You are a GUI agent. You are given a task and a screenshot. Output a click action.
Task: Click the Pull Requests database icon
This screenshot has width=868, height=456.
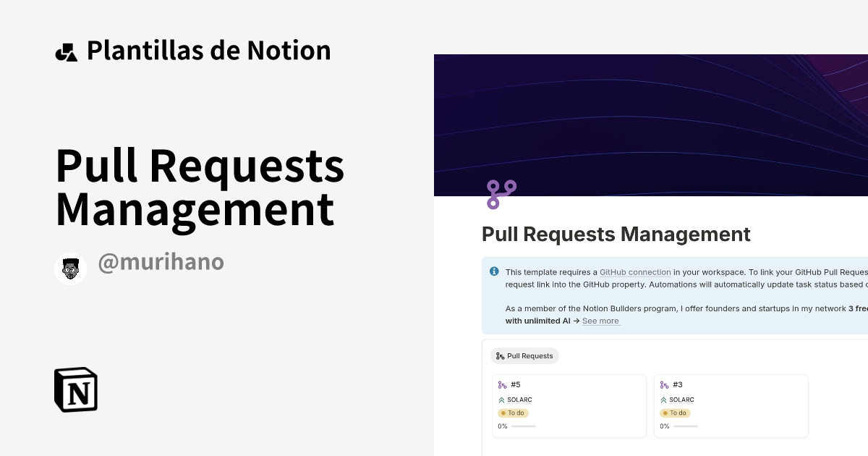pos(500,355)
